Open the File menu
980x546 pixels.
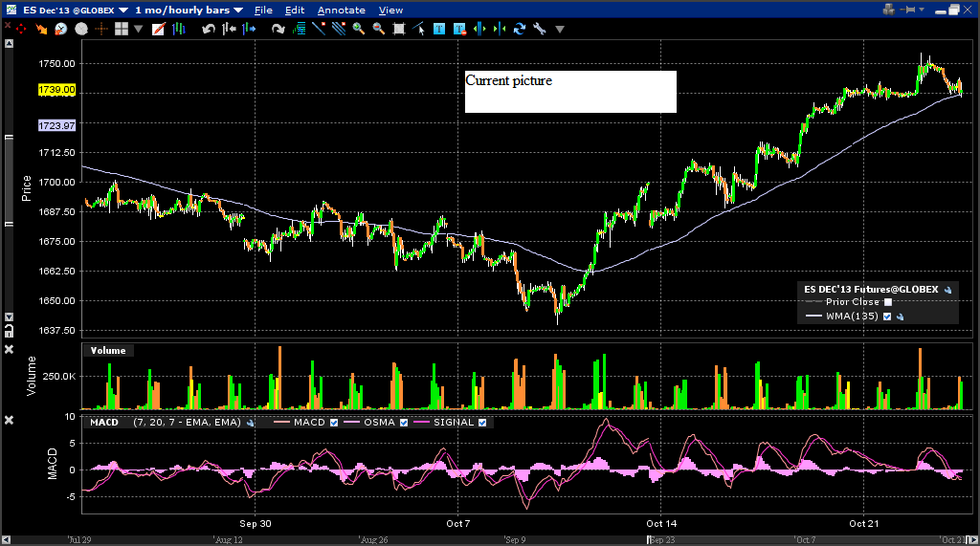(x=263, y=10)
